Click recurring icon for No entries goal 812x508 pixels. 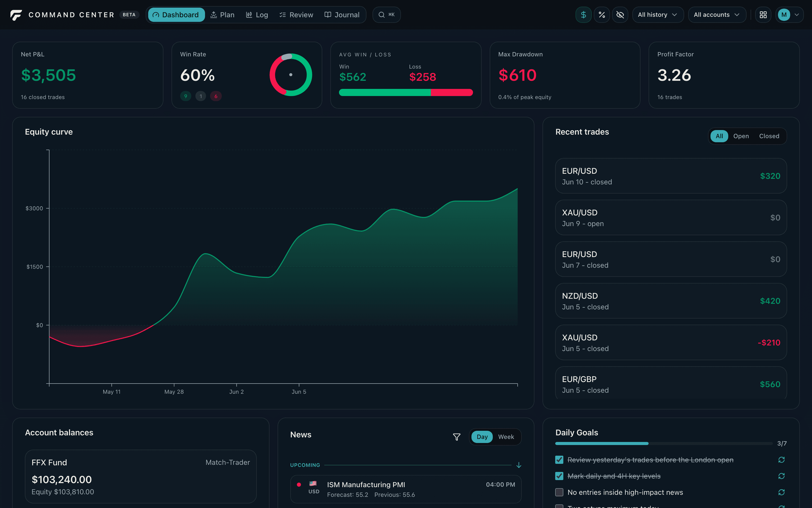(x=781, y=492)
